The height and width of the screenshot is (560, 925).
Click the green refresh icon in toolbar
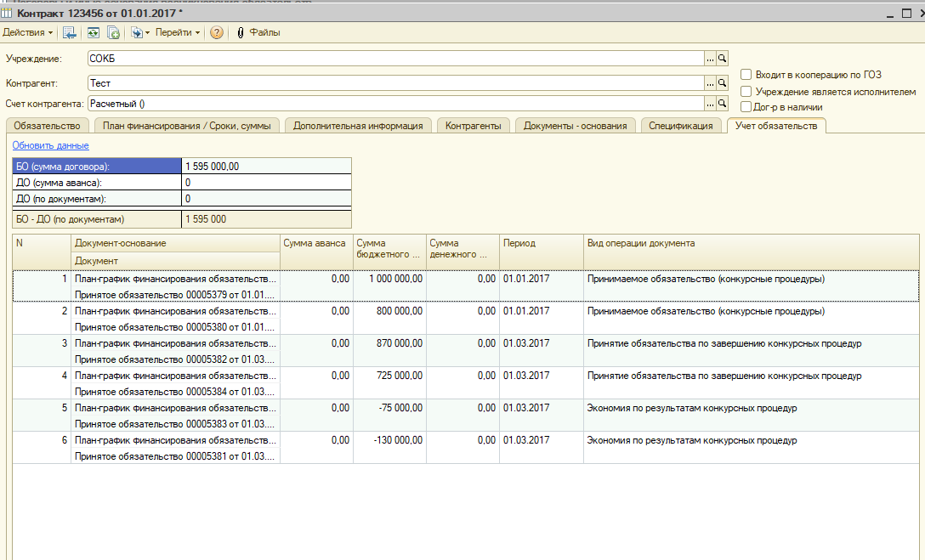pyautogui.click(x=92, y=32)
